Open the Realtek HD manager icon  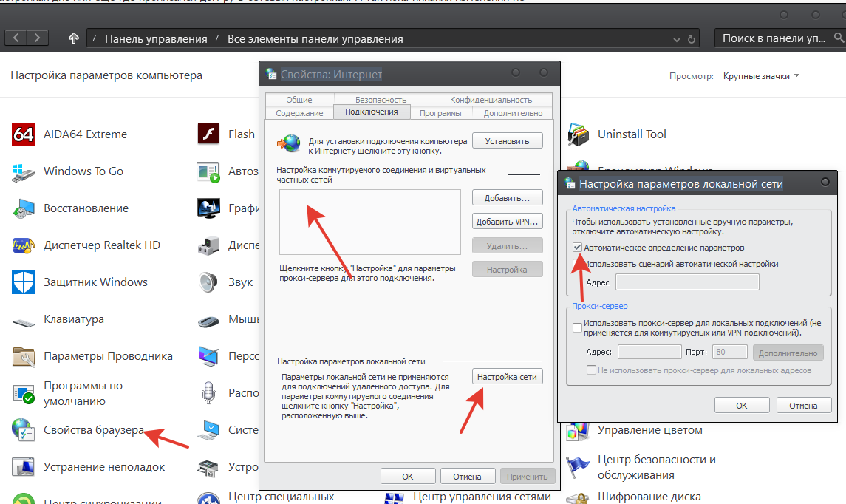coord(24,245)
